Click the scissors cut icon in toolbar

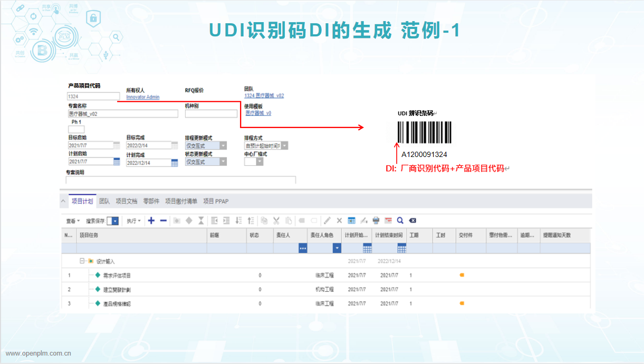tap(276, 221)
